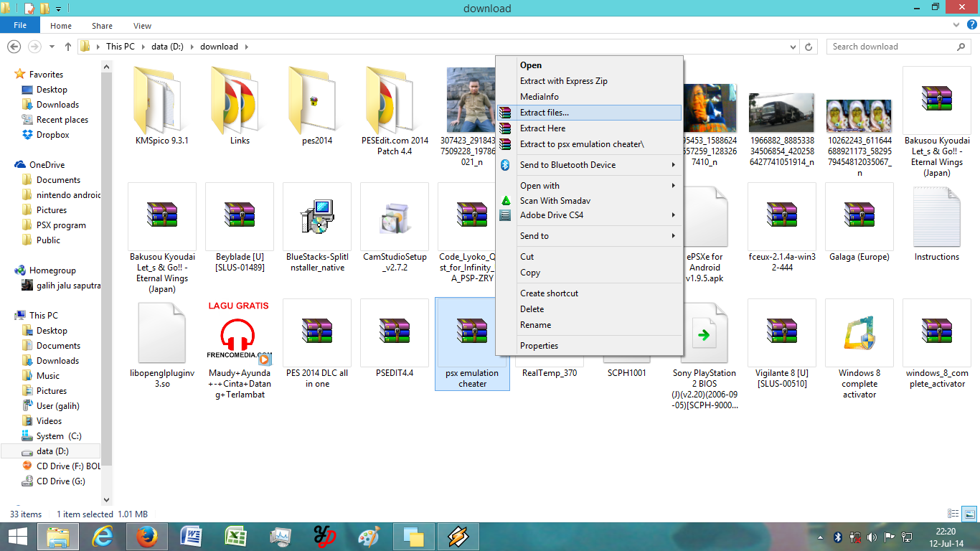Expand the ribbon with the chevron
This screenshot has height=551, width=980.
click(957, 26)
